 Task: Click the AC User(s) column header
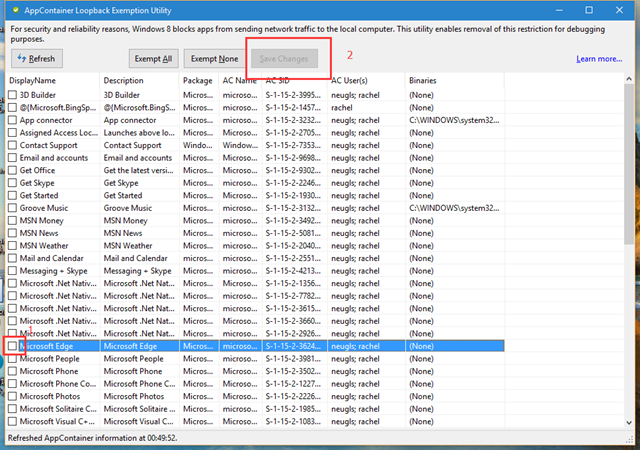tap(366, 80)
